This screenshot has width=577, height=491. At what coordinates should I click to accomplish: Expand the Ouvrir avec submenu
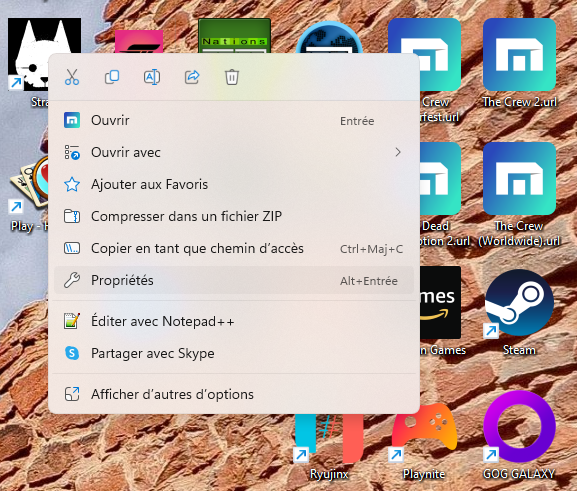point(234,152)
